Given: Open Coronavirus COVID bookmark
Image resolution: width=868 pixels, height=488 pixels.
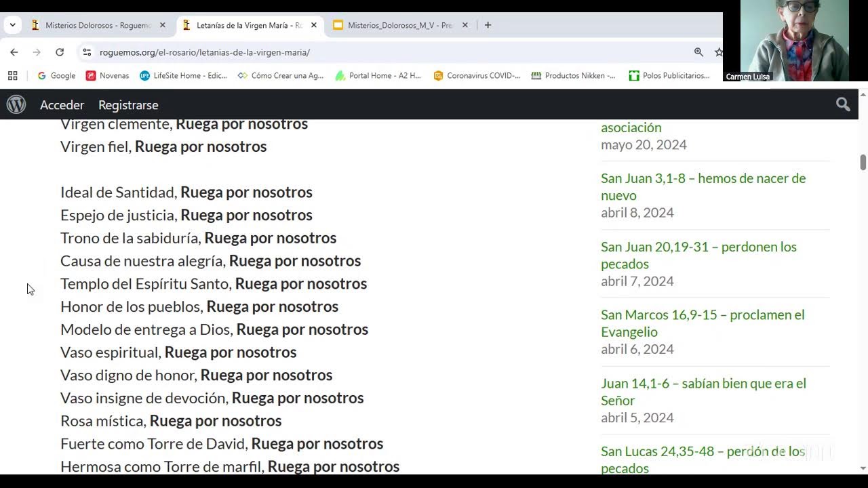Looking at the screenshot, I should pos(477,76).
